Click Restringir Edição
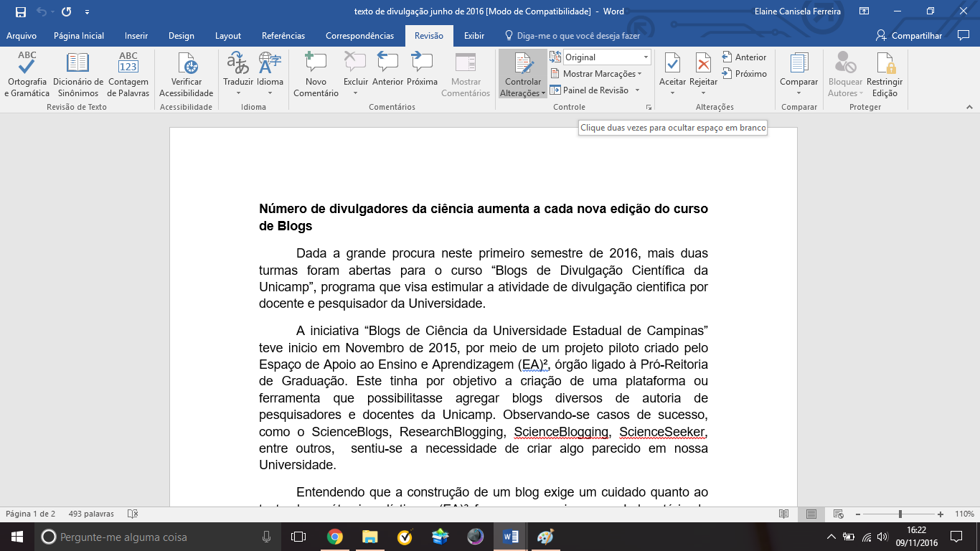This screenshot has width=980, height=551. [x=885, y=75]
